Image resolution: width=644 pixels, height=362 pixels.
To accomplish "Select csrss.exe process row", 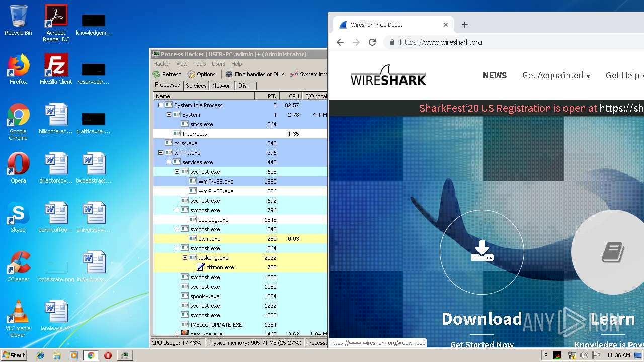I will pos(240,143).
